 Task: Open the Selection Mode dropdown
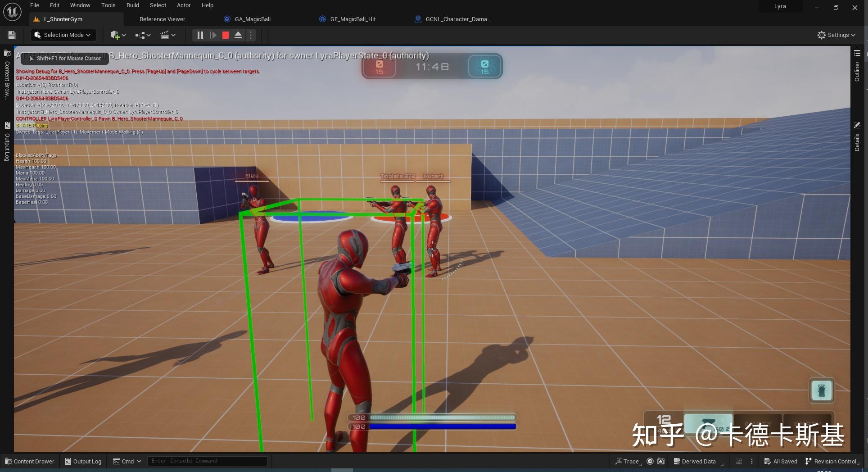click(63, 35)
